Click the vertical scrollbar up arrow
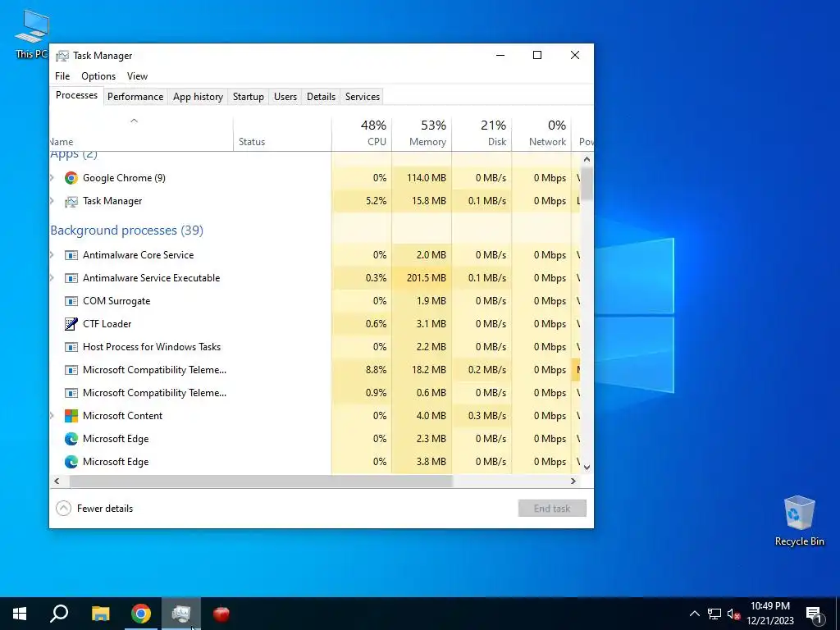Image resolution: width=840 pixels, height=630 pixels. tap(587, 159)
